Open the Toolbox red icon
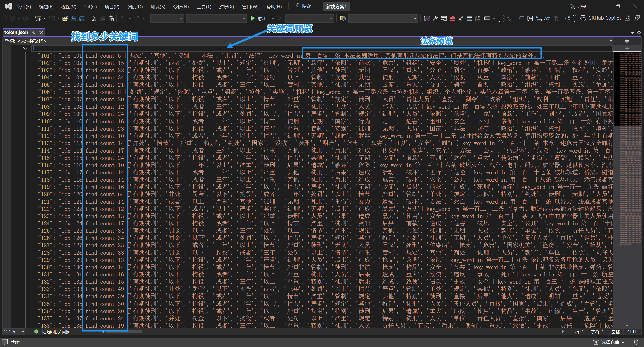 tap(452, 18)
